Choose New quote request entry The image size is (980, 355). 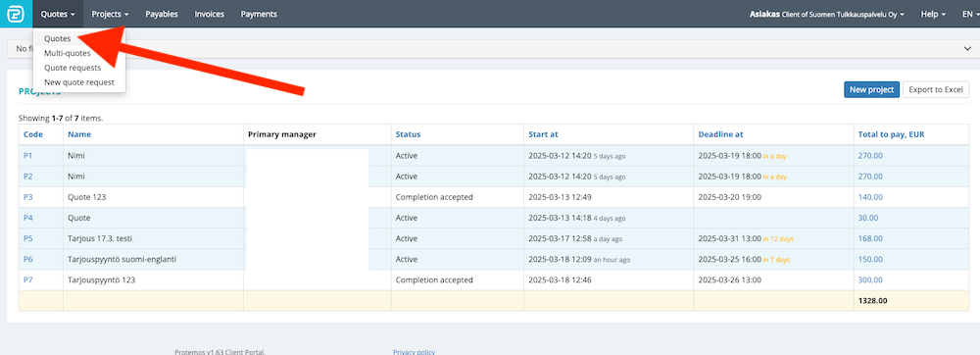click(79, 81)
